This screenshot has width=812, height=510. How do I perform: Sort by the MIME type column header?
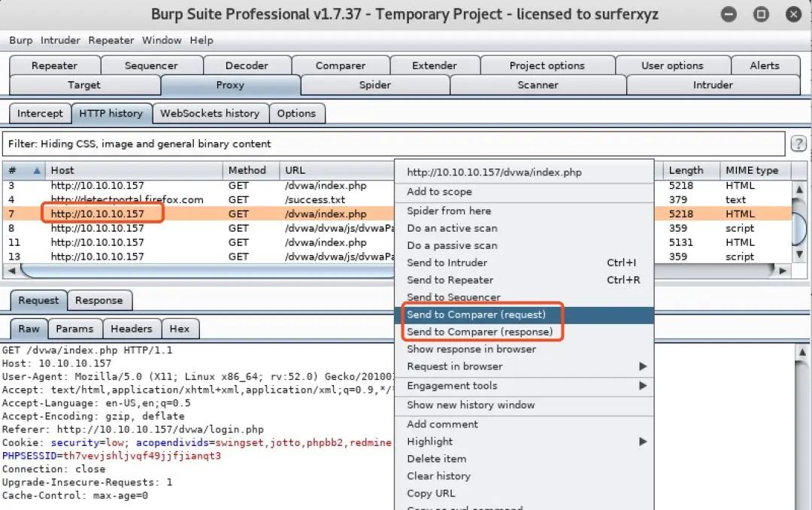pyautogui.click(x=756, y=170)
